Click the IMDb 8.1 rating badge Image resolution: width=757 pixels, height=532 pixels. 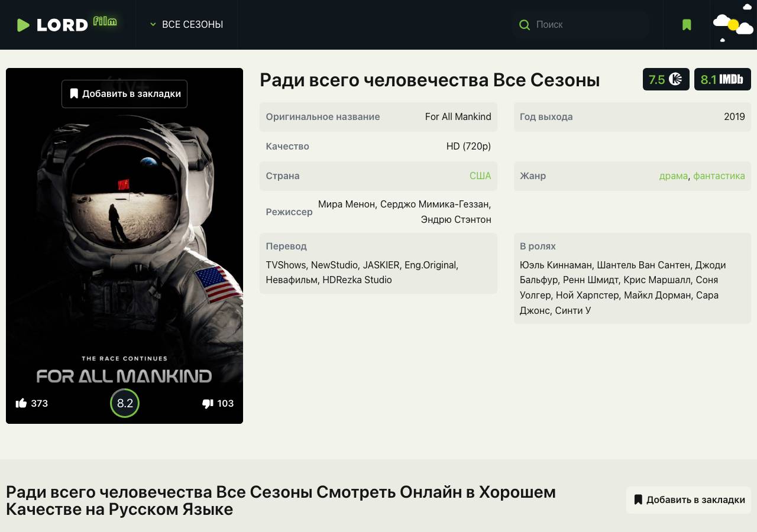click(722, 79)
